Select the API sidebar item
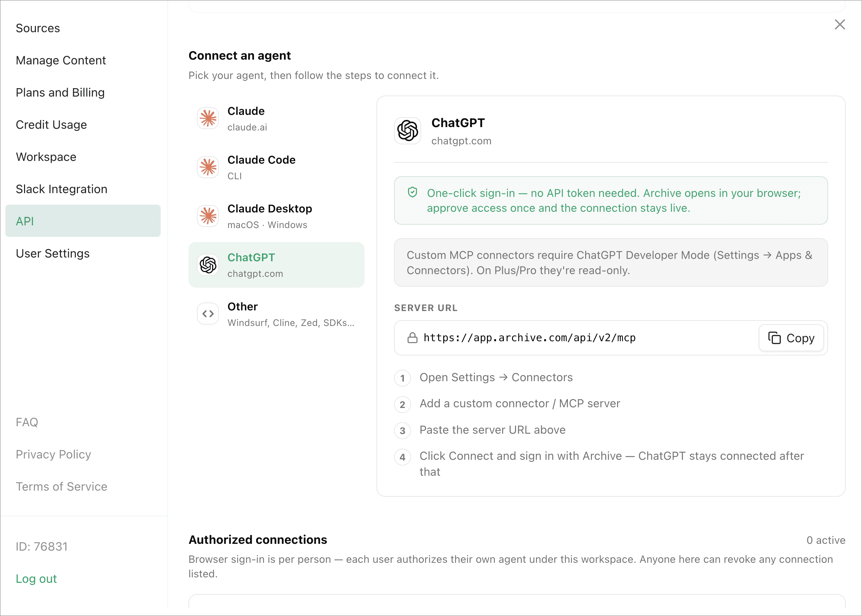Image resolution: width=862 pixels, height=616 pixels. 83,221
